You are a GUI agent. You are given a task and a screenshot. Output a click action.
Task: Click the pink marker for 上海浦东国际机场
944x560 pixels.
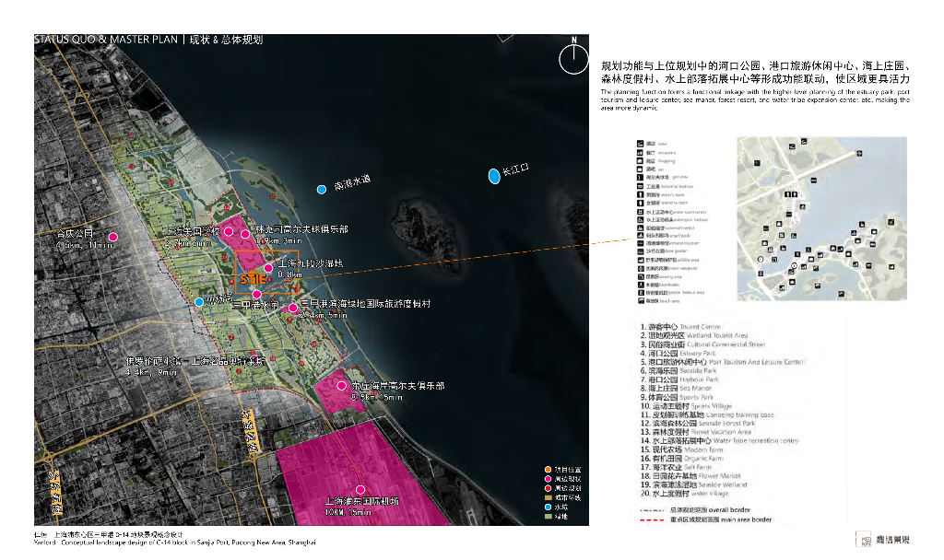point(360,490)
